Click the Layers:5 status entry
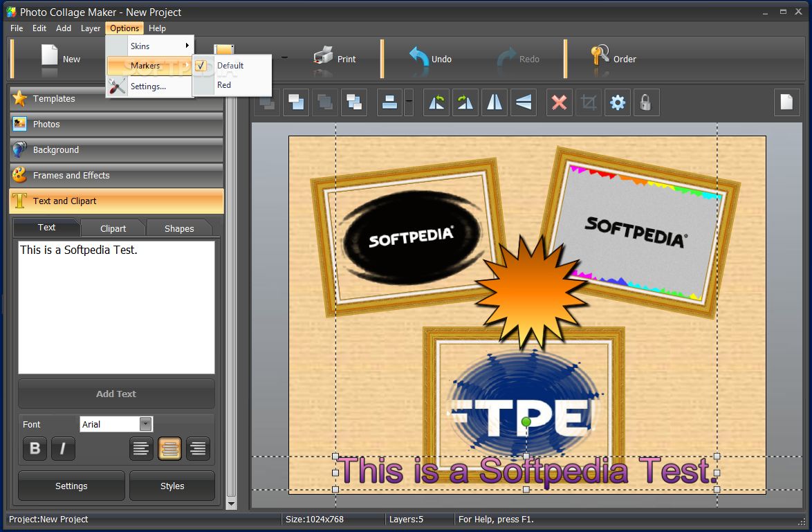This screenshot has width=812, height=532. click(x=406, y=519)
